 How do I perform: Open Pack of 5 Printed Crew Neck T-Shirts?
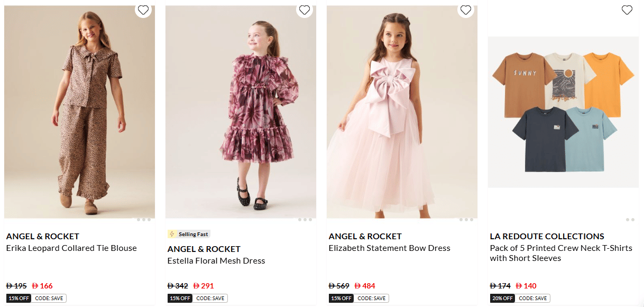(x=561, y=253)
